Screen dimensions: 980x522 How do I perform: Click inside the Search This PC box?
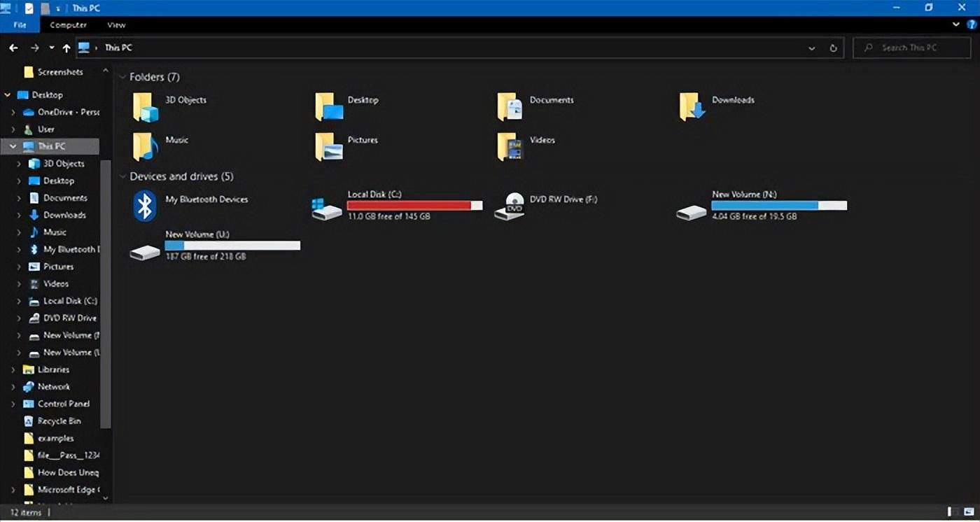pos(912,48)
